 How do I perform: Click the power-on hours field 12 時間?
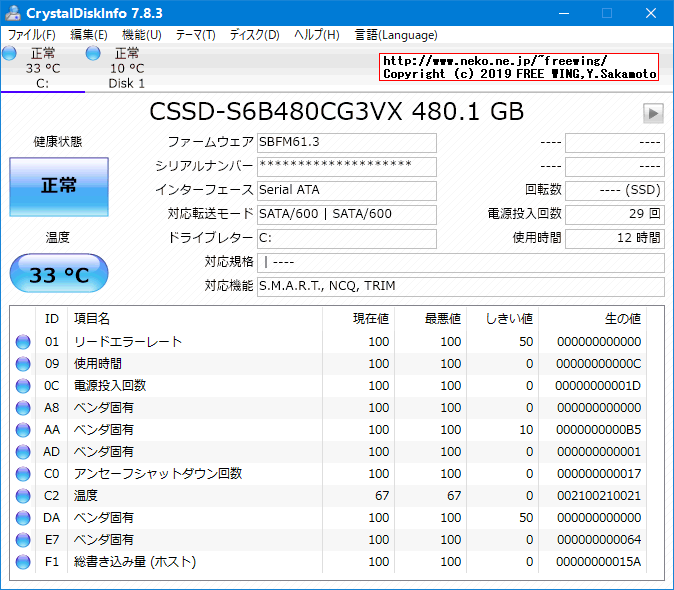click(x=615, y=239)
